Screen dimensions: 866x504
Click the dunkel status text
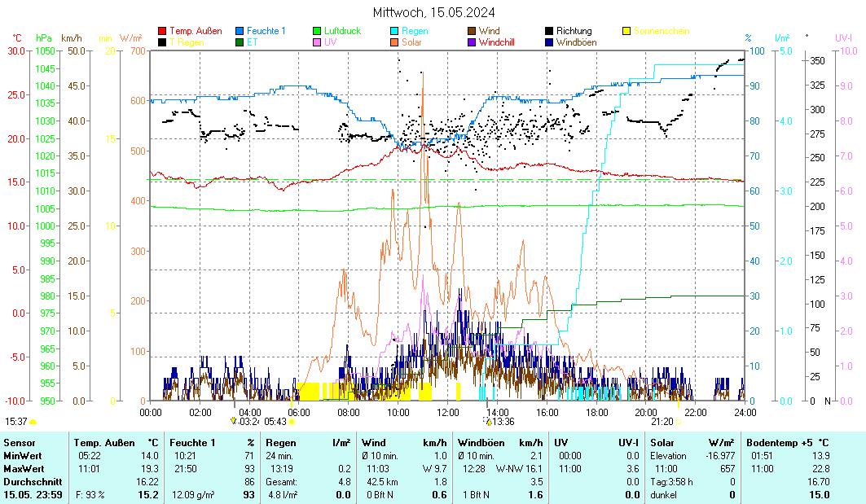pos(663,495)
